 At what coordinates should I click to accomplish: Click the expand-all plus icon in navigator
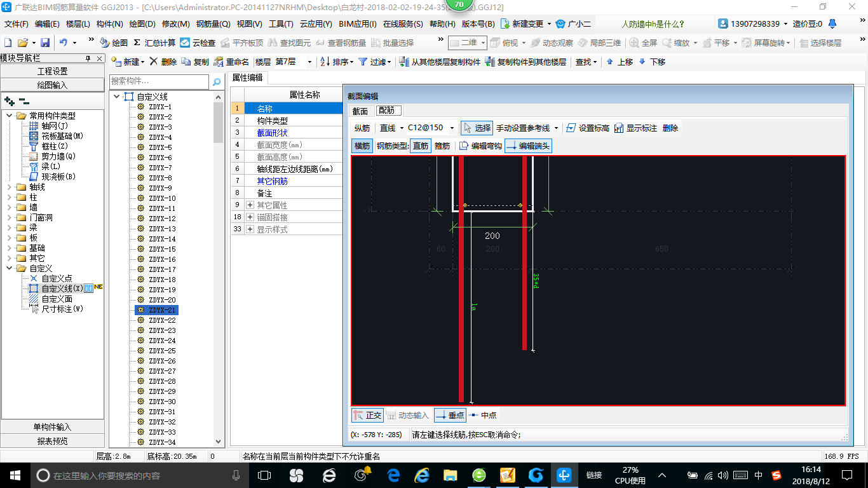(x=10, y=101)
